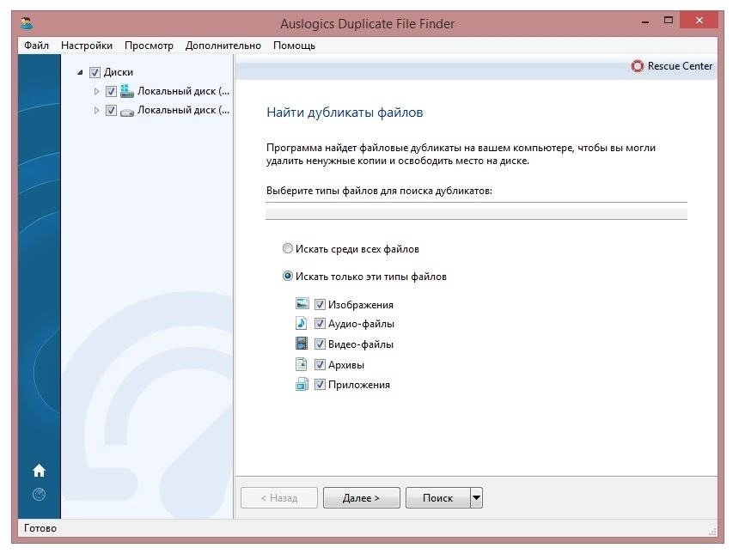
Task: Expand the first Локальный диск node
Action: coord(96,91)
